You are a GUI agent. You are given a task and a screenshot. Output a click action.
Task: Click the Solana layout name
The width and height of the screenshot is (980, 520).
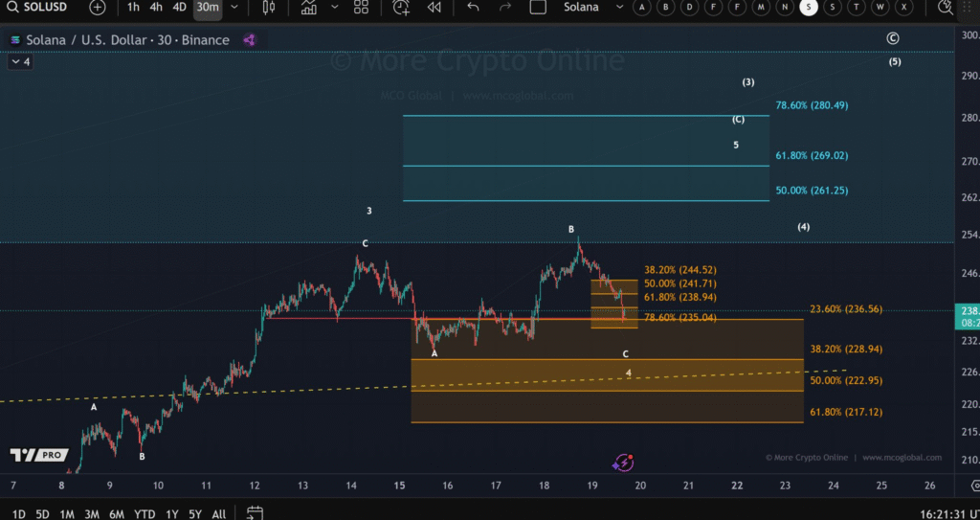pyautogui.click(x=581, y=7)
